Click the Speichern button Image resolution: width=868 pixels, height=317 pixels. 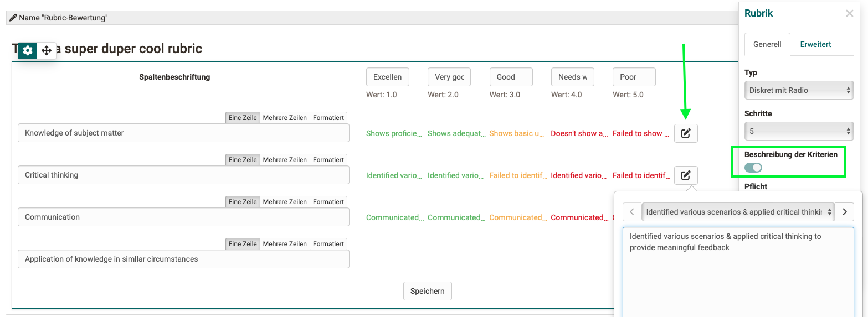coord(427,291)
